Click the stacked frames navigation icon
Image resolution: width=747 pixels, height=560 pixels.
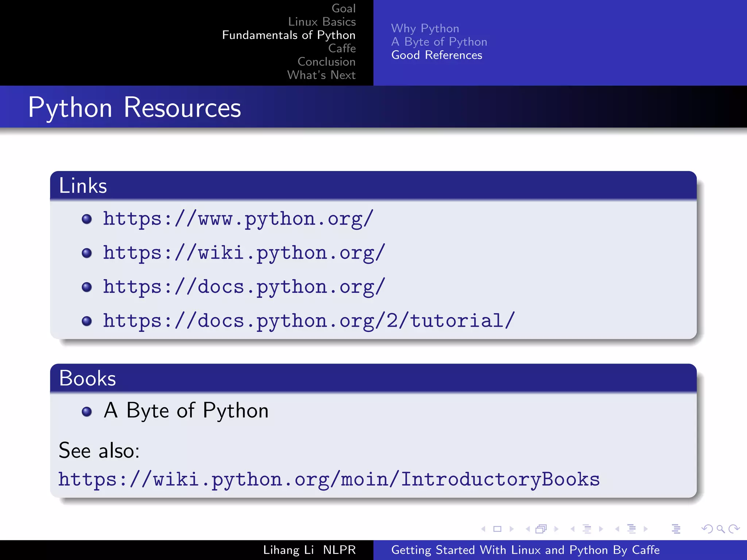point(541,529)
